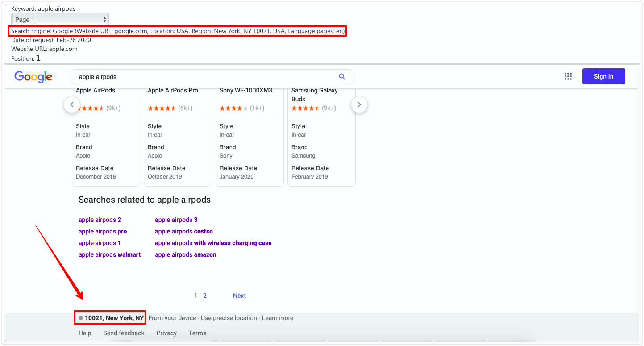Click the Next pagination link
The image size is (644, 346).
pos(239,296)
